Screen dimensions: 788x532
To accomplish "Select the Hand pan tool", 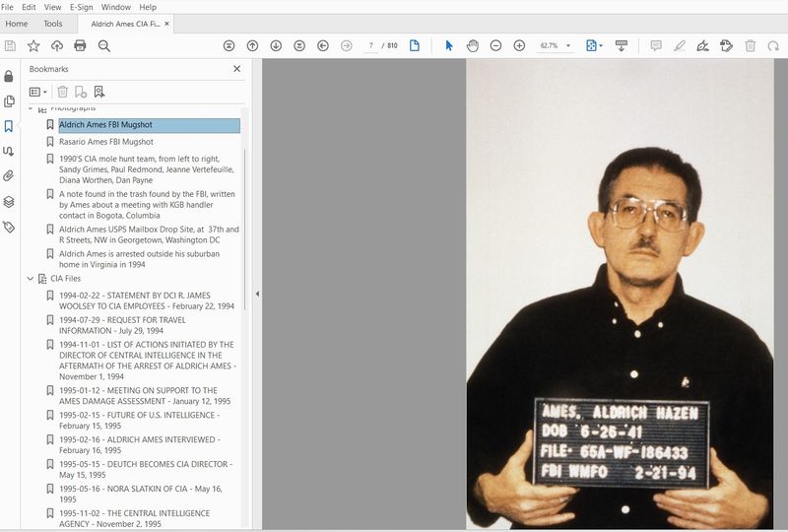I will (472, 45).
